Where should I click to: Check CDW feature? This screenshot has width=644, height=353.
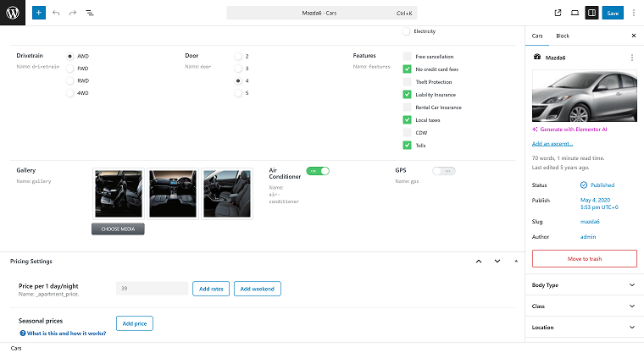click(x=407, y=133)
